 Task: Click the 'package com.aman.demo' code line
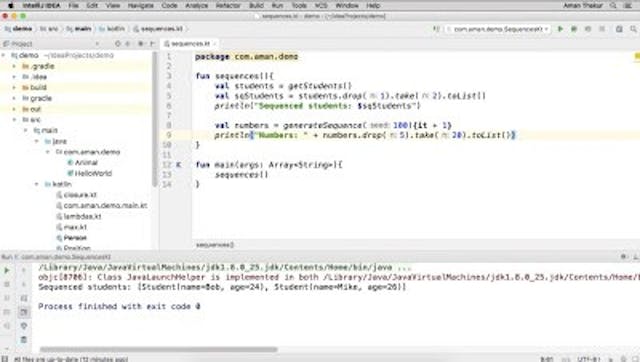[247, 57]
